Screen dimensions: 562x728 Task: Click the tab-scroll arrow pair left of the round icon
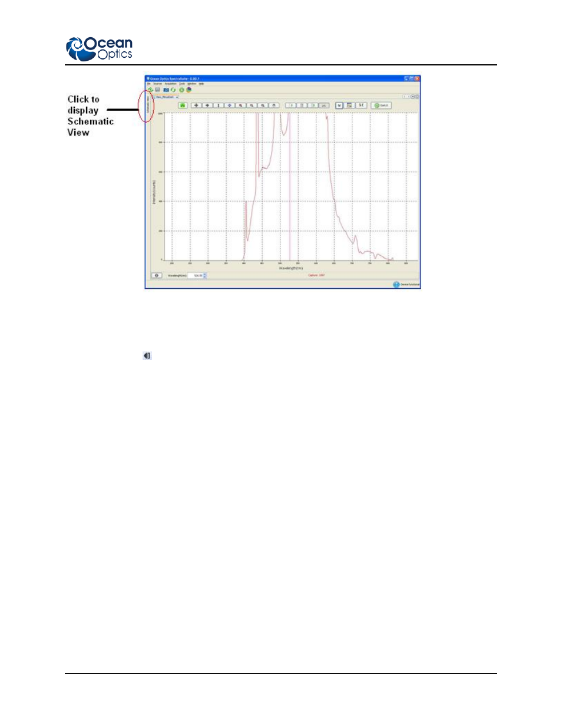pos(406,97)
